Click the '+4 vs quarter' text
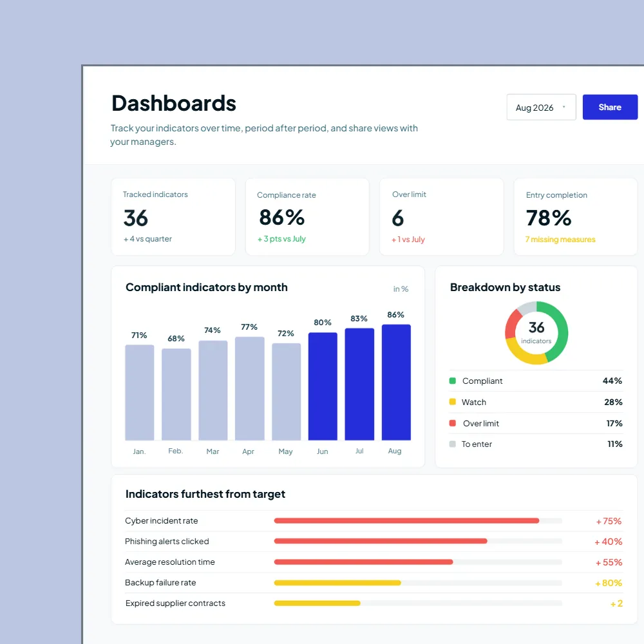Viewport: 644px width, 644px height. (x=147, y=239)
